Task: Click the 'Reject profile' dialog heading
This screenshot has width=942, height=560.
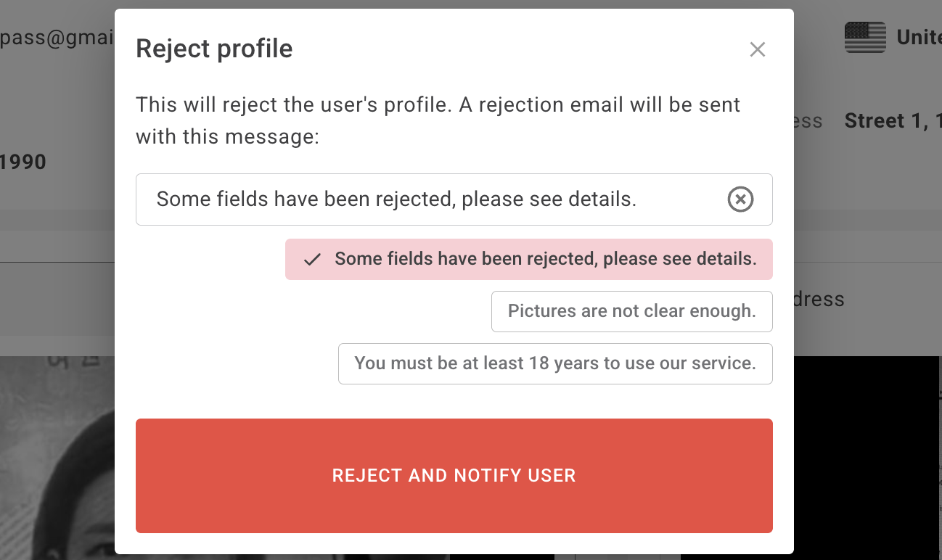Action: pos(214,49)
